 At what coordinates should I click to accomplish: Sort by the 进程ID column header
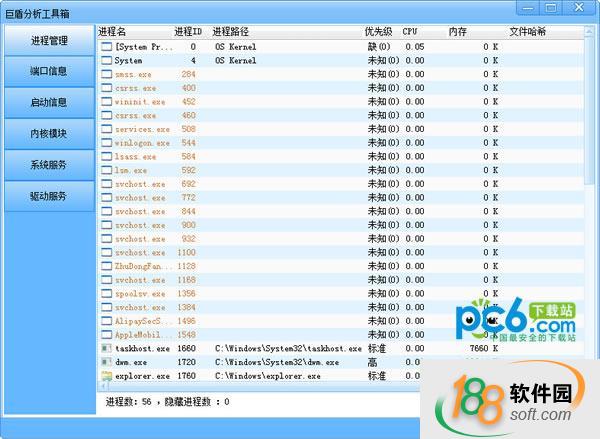(188, 32)
